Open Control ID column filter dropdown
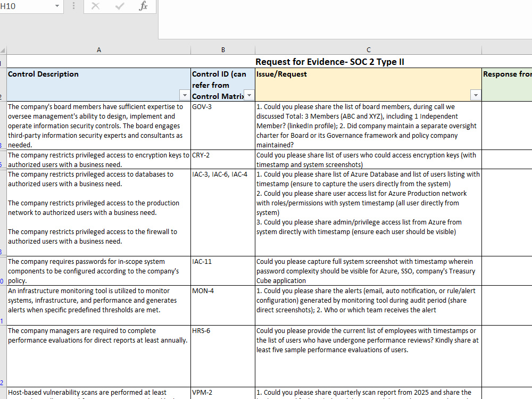The image size is (532, 399). tap(250, 96)
